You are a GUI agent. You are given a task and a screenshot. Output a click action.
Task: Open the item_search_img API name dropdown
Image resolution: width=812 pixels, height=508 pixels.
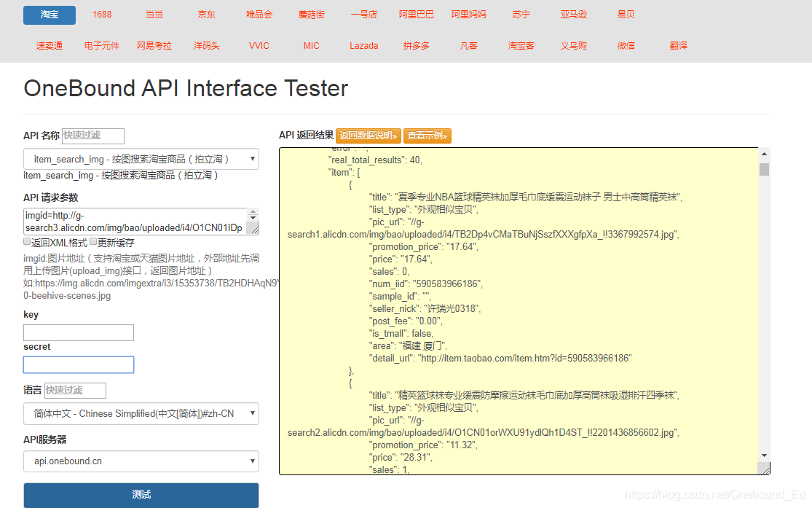tap(141, 159)
